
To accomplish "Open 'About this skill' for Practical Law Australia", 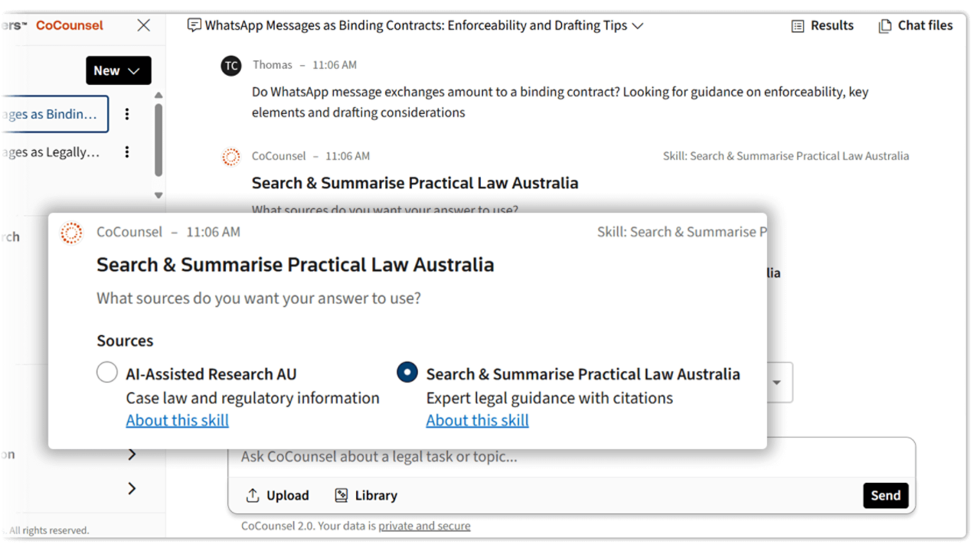I will [477, 420].
